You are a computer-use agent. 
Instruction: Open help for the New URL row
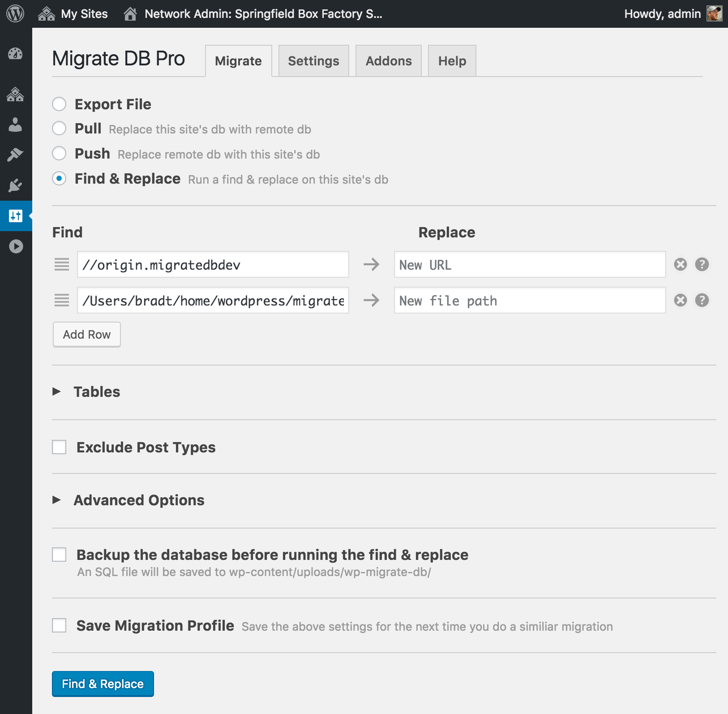click(702, 264)
